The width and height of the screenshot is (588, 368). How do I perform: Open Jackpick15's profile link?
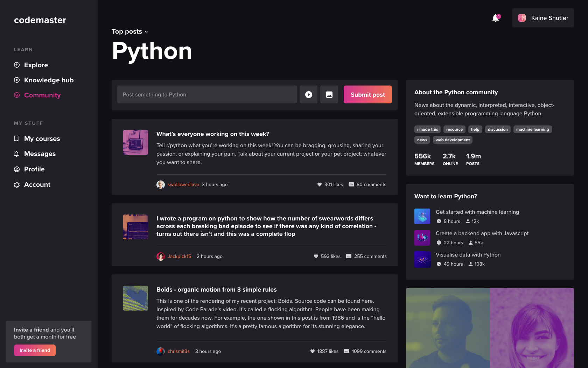180,257
